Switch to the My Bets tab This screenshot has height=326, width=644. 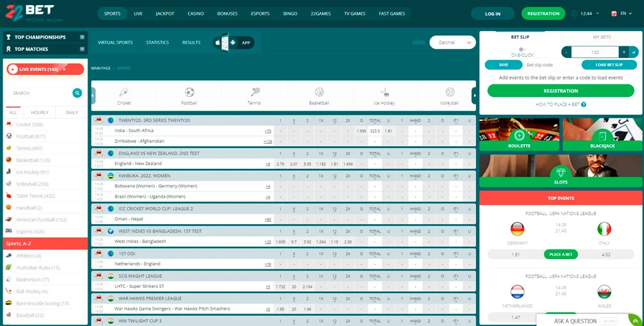(601, 37)
